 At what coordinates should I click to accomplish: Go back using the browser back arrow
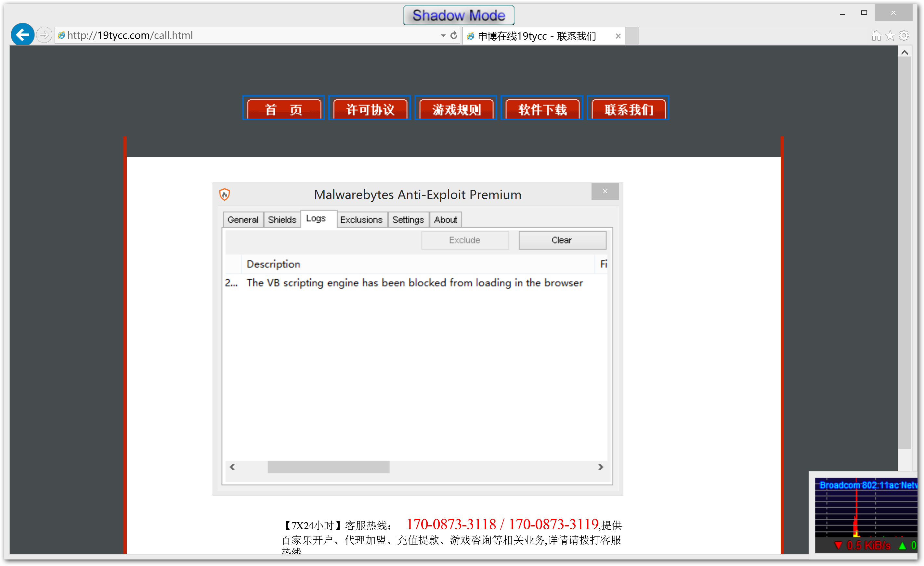point(22,35)
